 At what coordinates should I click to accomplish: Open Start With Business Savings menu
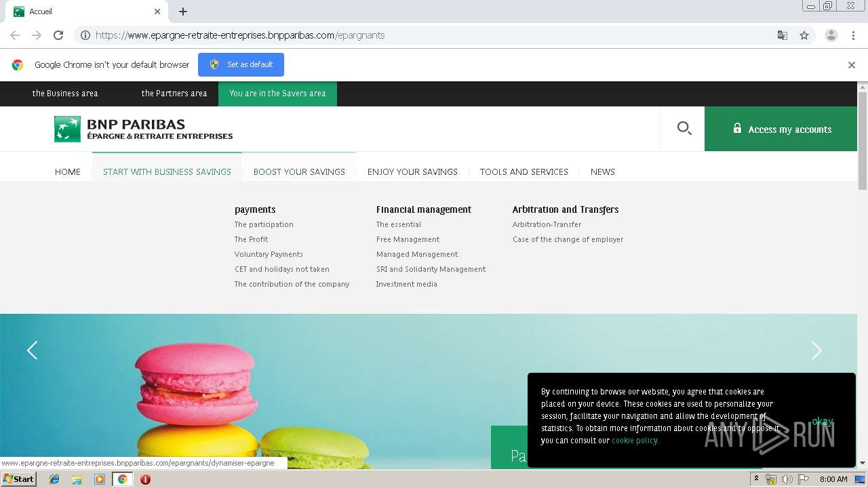[x=167, y=171]
